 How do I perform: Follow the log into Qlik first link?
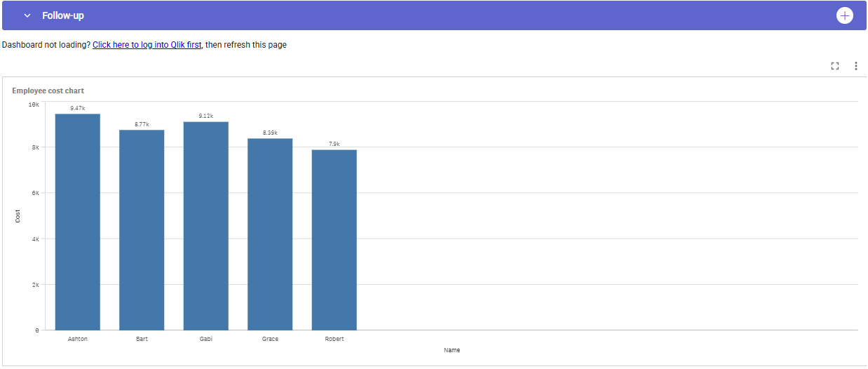(147, 45)
